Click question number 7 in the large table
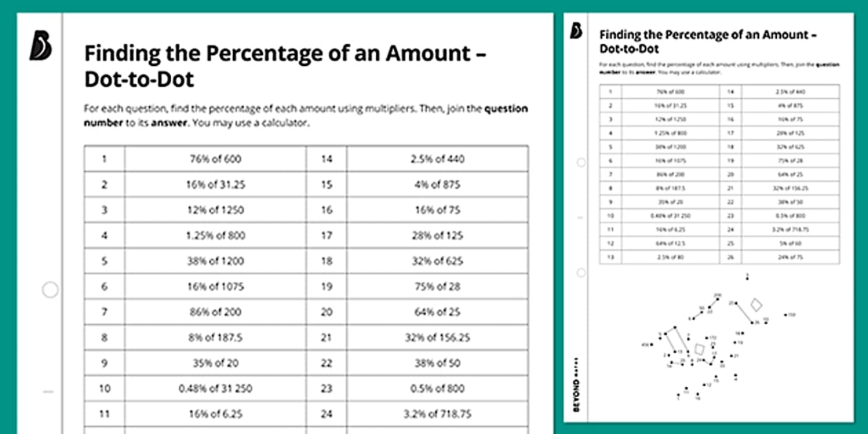This screenshot has width=868, height=434. point(104,312)
